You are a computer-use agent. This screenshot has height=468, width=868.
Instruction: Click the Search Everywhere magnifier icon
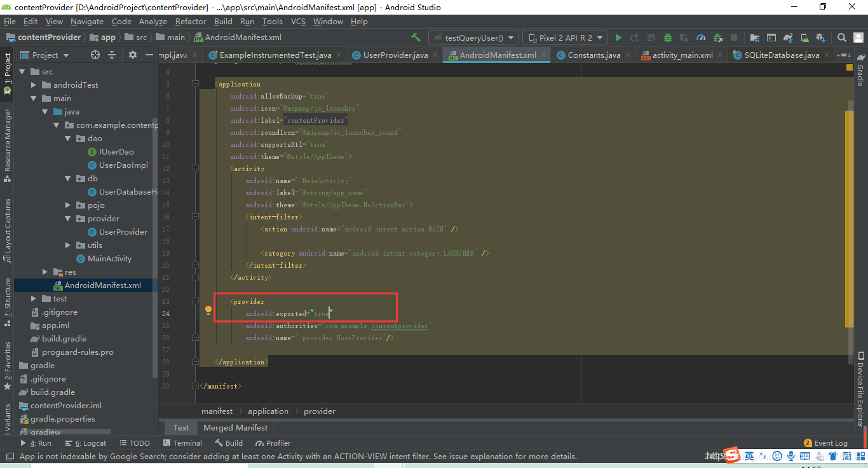pos(841,38)
